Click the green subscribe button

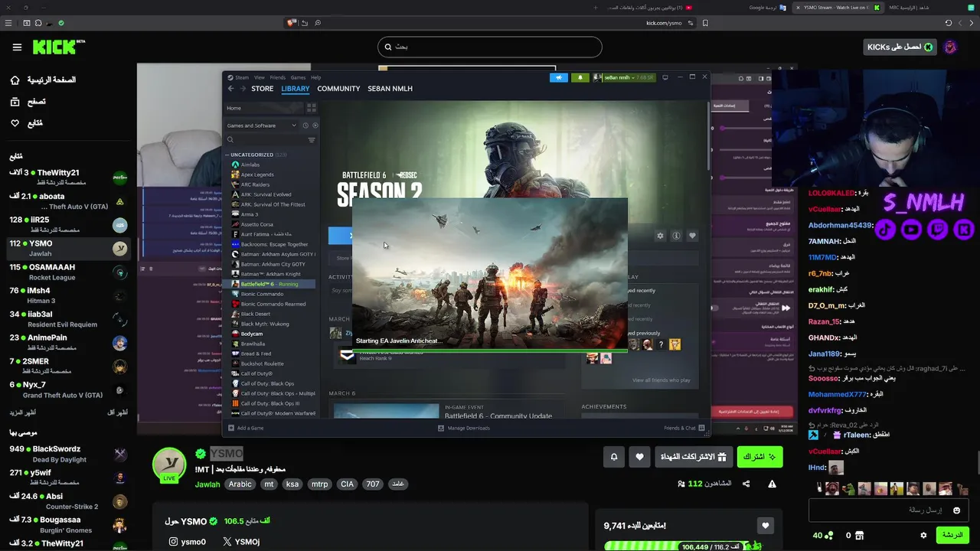(x=759, y=457)
